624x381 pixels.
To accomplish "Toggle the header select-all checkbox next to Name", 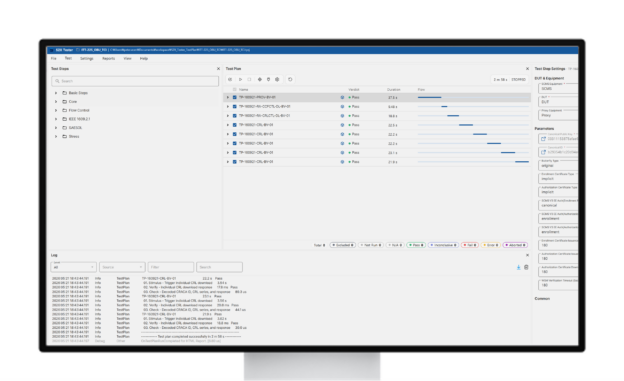I will [235, 90].
